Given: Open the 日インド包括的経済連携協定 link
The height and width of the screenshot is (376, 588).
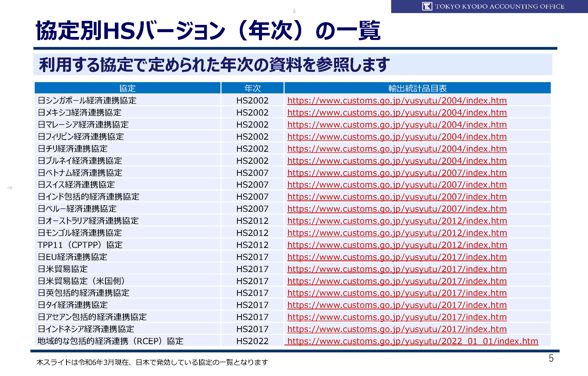Looking at the screenshot, I should [x=397, y=197].
